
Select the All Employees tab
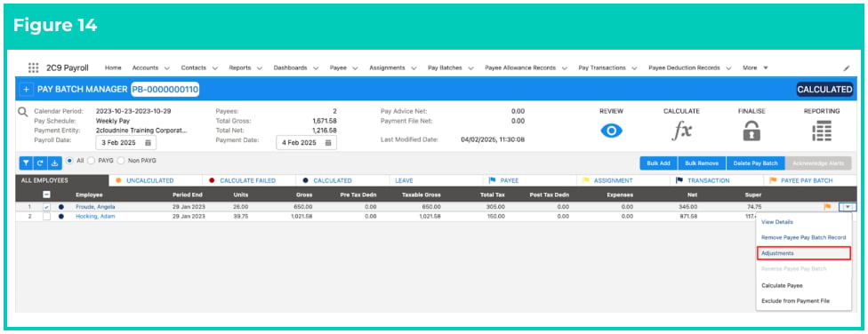tap(62, 181)
